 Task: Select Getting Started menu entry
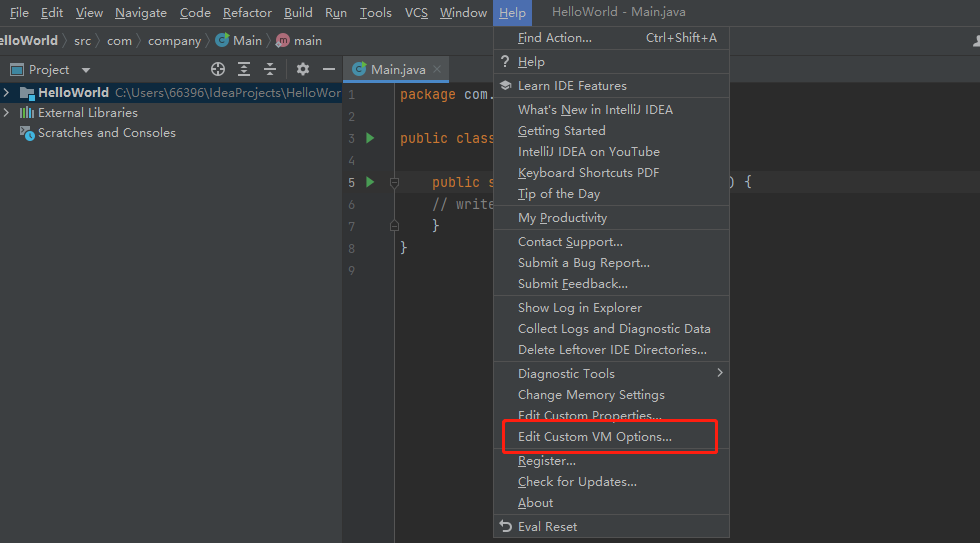point(611,131)
